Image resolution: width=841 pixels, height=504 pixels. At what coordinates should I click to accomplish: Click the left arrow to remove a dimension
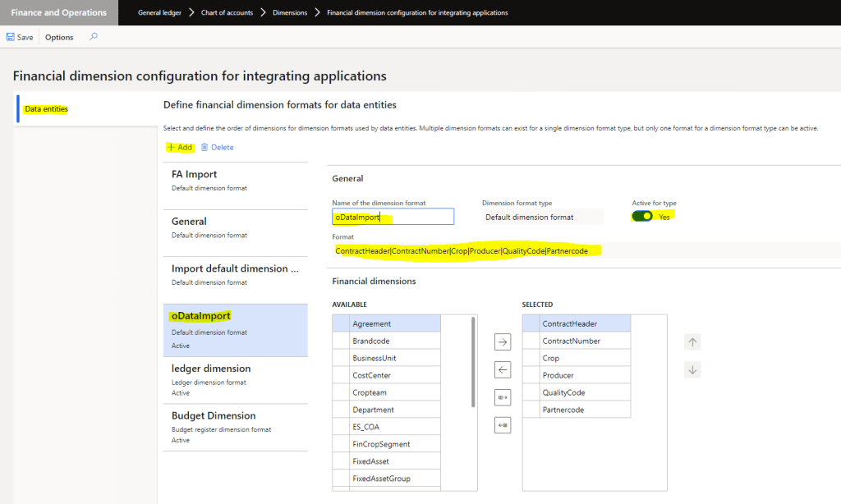(502, 369)
